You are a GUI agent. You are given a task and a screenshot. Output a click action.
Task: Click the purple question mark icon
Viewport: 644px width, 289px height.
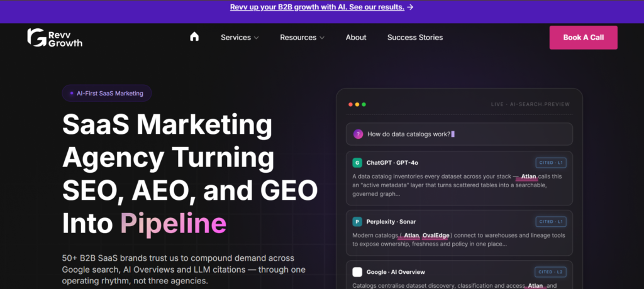point(358,134)
